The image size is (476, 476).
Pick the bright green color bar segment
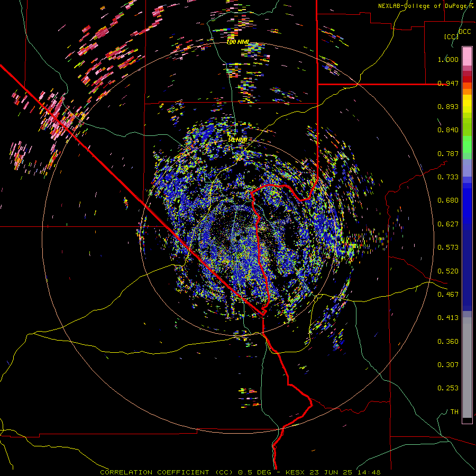click(467, 144)
